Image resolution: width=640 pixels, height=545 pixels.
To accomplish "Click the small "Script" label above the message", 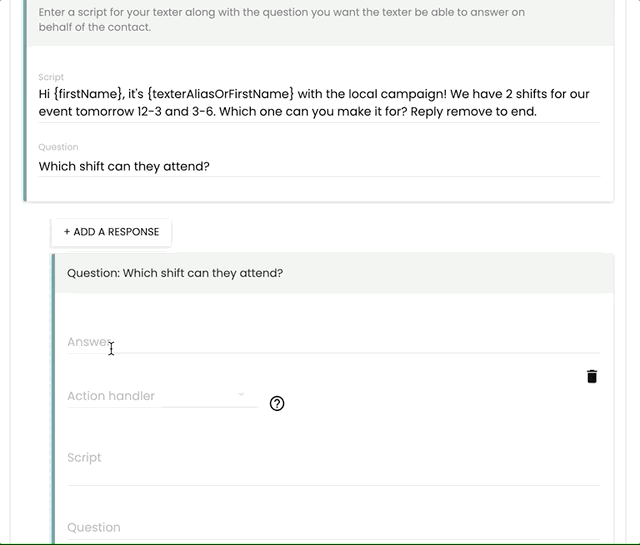I will (x=51, y=77).
